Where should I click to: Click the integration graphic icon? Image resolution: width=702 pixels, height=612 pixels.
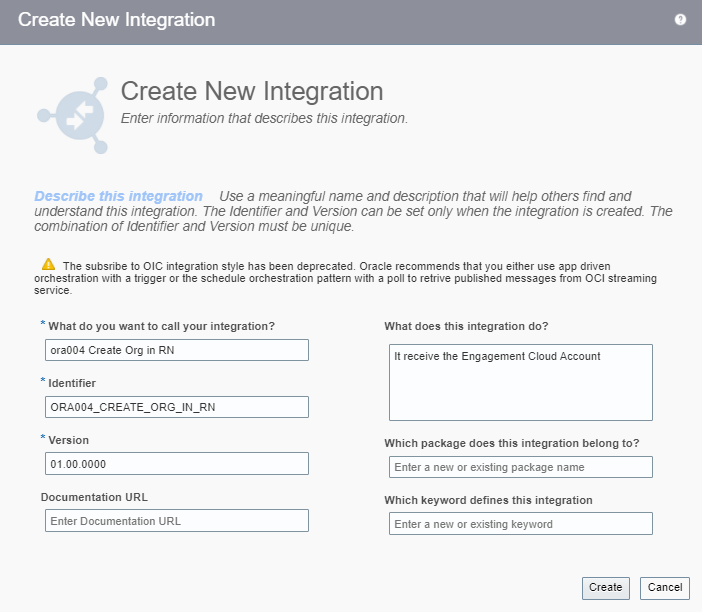(73, 116)
